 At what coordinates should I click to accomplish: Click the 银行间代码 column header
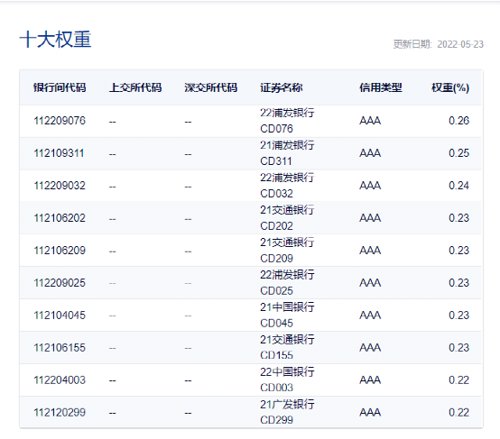(60, 88)
